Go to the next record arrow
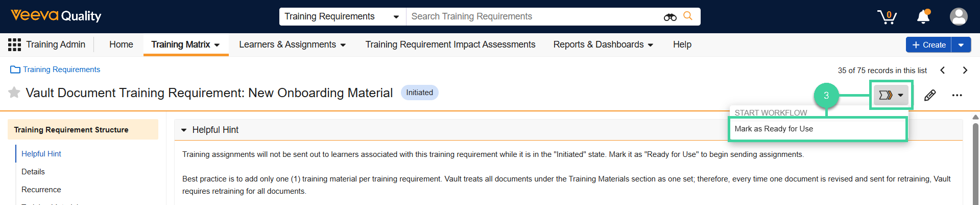The height and width of the screenshot is (205, 980). point(965,71)
